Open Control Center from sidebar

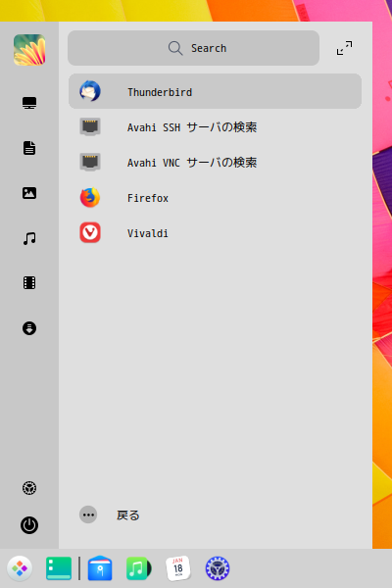click(x=29, y=488)
